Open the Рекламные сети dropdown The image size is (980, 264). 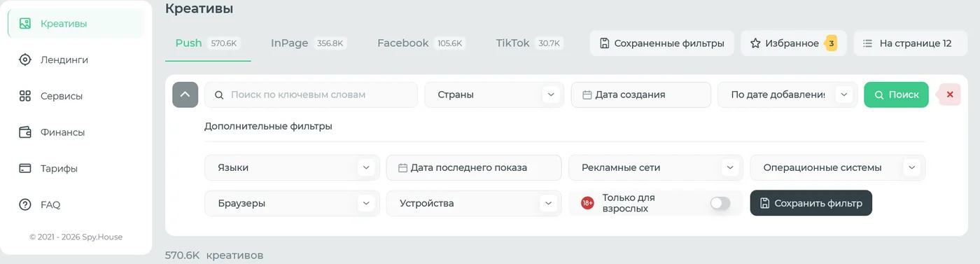point(656,167)
